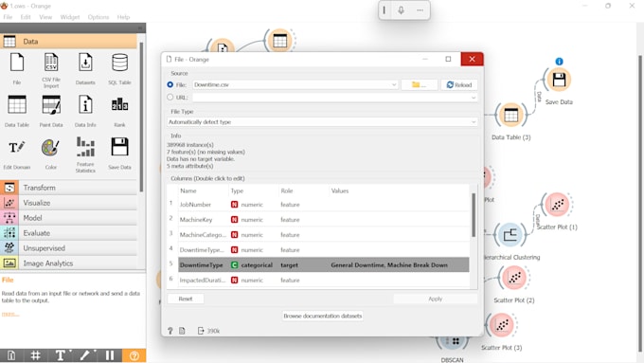Open the View menu
This screenshot has width=644, height=363.
tap(45, 17)
